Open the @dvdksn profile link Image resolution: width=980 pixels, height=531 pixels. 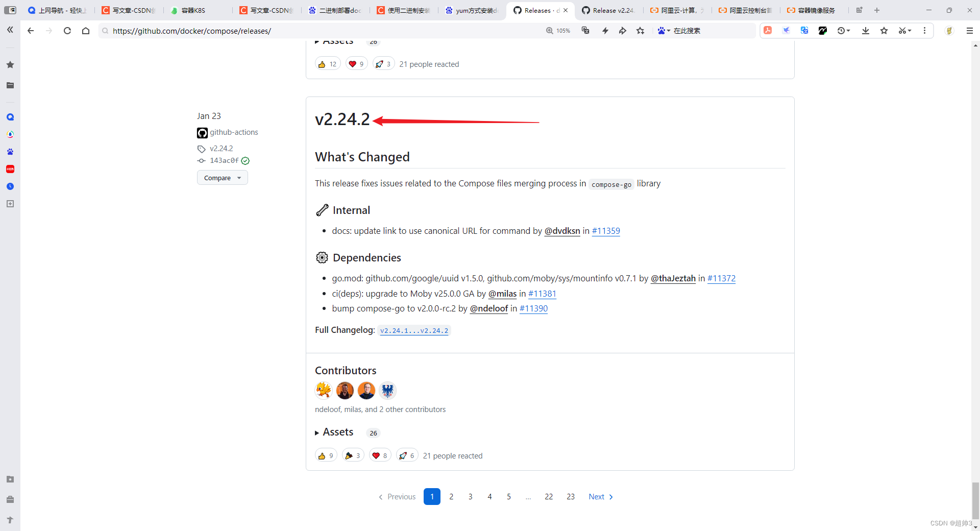562,231
